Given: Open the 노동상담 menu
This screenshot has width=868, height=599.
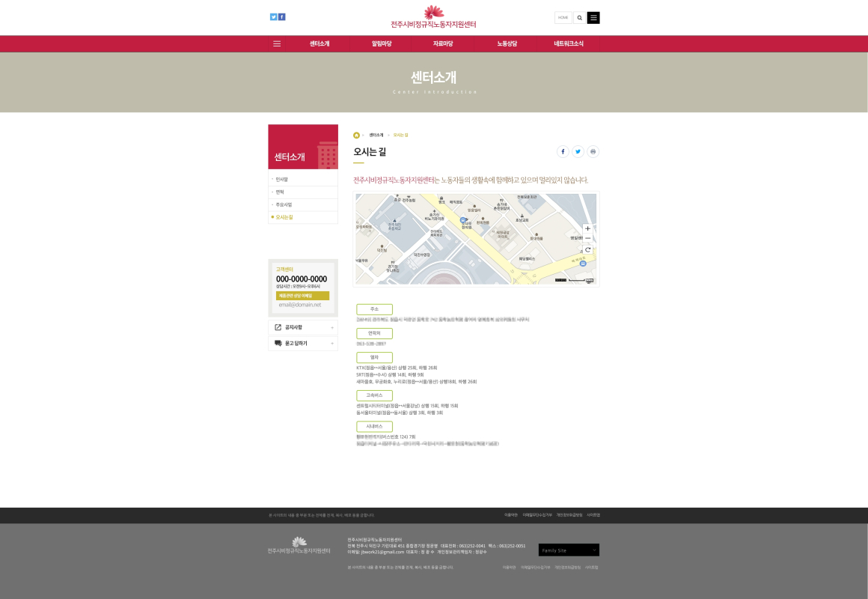Looking at the screenshot, I should (x=507, y=43).
